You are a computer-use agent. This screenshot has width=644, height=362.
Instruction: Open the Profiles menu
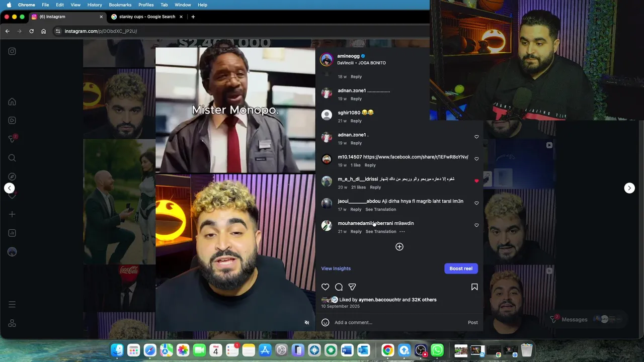coord(146,5)
